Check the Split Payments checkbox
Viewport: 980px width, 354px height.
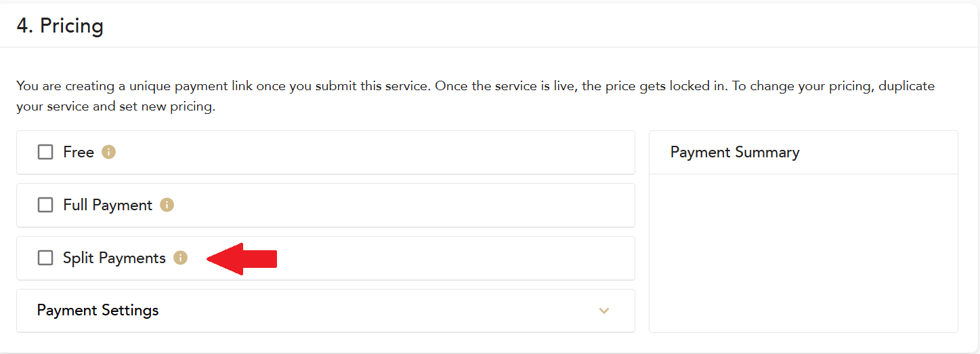tap(45, 258)
